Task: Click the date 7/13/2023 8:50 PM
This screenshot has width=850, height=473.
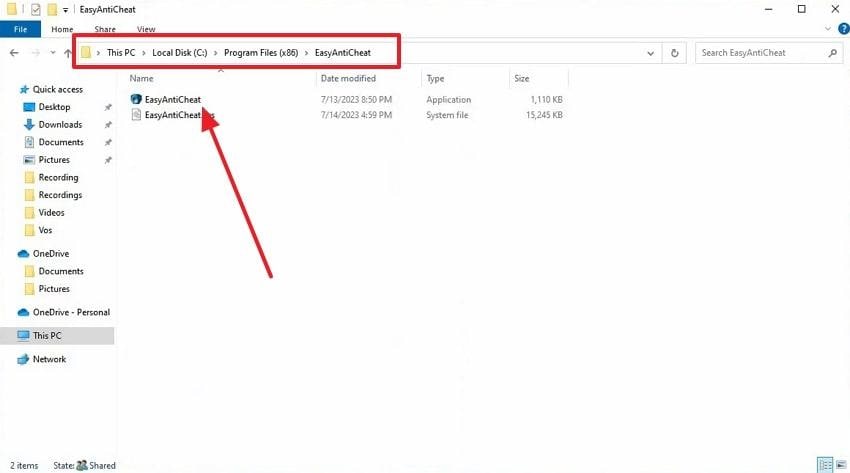Action: click(356, 100)
